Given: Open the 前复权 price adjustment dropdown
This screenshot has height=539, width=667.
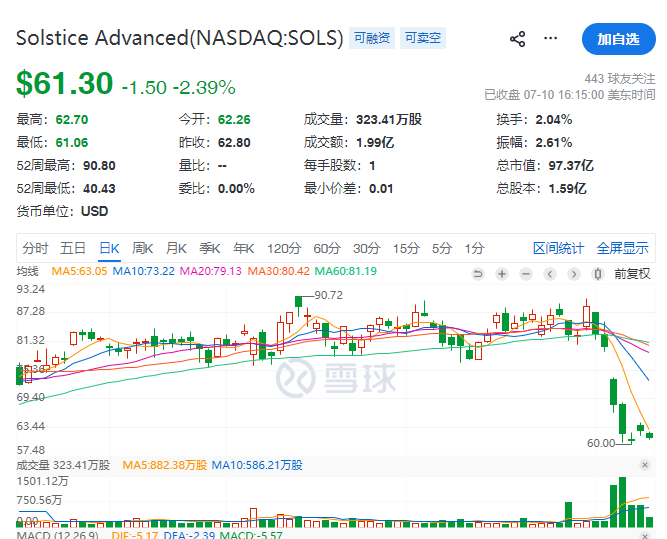Looking at the screenshot, I should (632, 274).
